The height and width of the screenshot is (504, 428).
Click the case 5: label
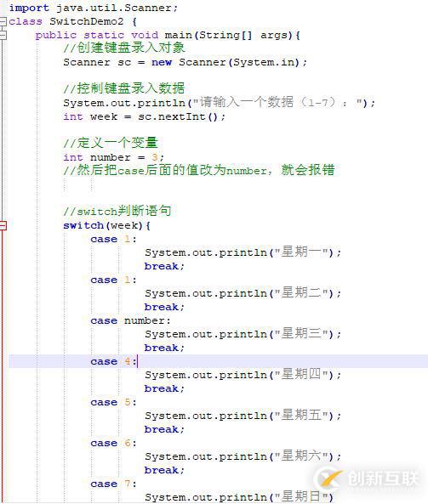click(x=114, y=402)
